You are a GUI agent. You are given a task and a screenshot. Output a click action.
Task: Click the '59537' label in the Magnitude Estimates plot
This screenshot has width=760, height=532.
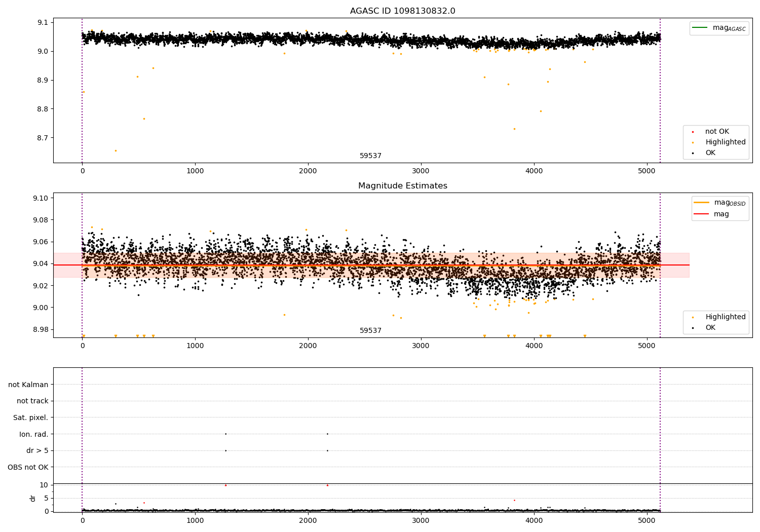(x=370, y=331)
